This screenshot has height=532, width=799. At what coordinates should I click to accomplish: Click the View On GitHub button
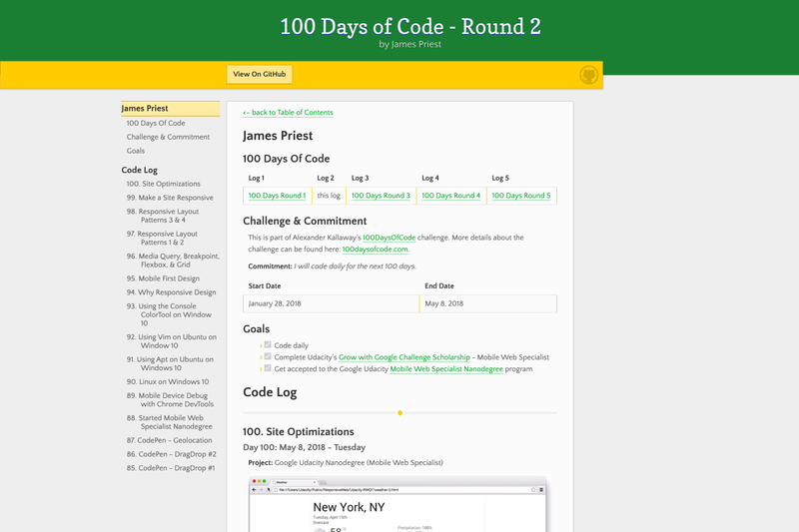pyautogui.click(x=260, y=74)
